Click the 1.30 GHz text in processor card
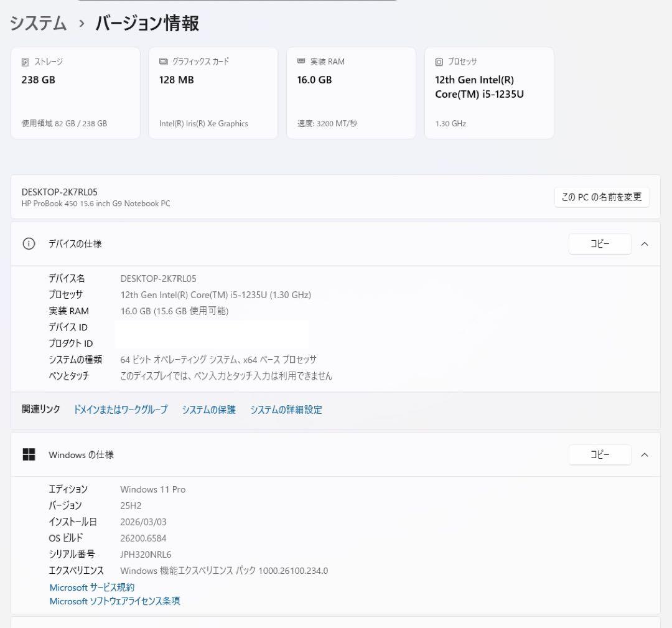Viewport: 672px width, 628px height. 451,123
